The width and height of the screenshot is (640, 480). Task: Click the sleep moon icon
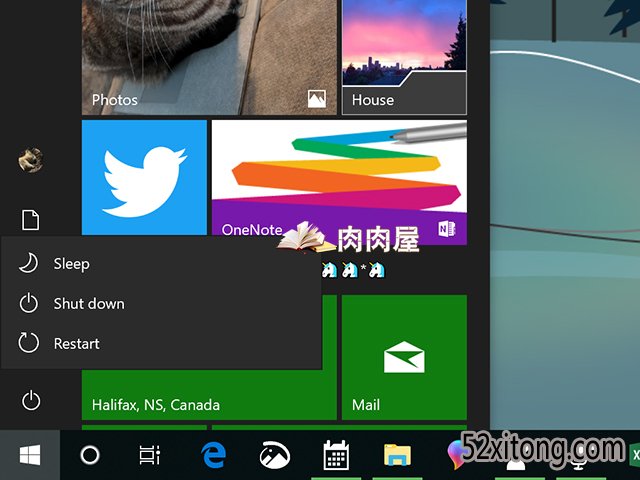[x=28, y=263]
